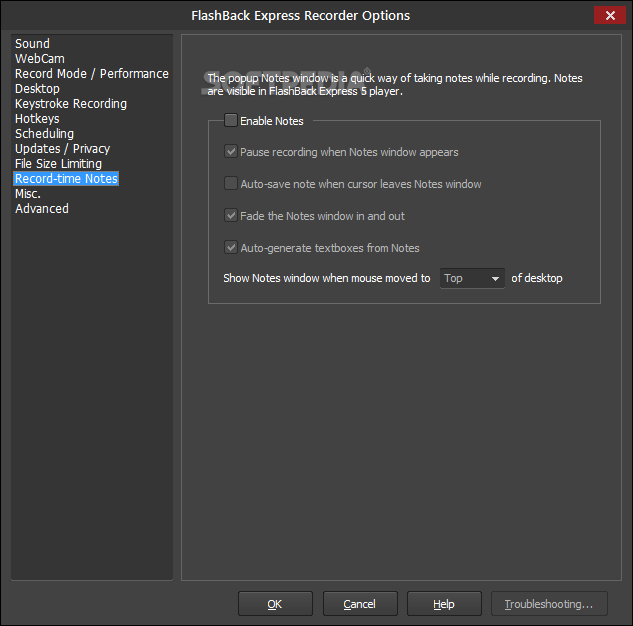Click the OK button
Image resolution: width=633 pixels, height=626 pixels.
click(x=275, y=604)
